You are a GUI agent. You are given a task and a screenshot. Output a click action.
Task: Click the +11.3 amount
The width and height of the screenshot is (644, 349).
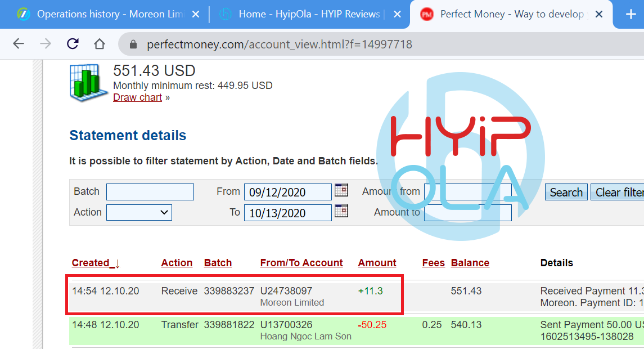tap(371, 291)
